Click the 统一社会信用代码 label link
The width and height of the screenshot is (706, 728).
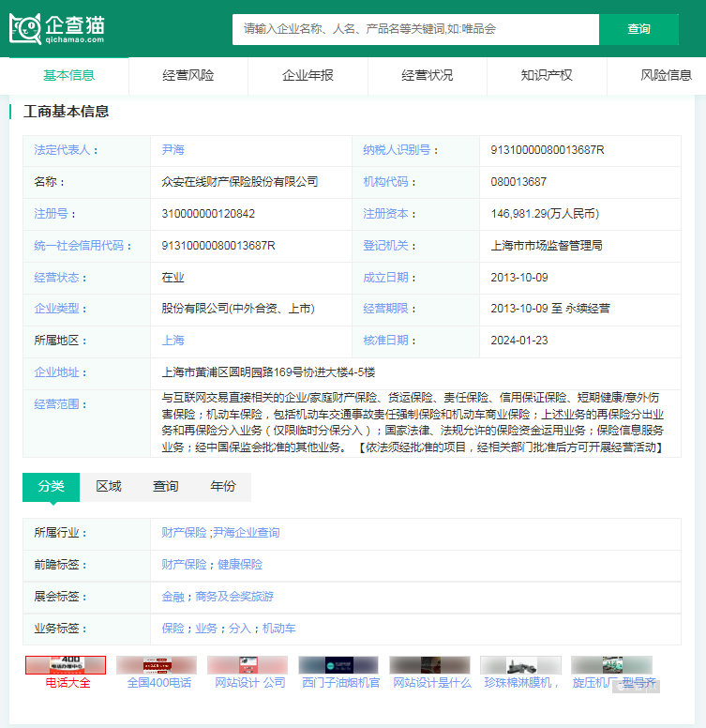pyautogui.click(x=79, y=246)
